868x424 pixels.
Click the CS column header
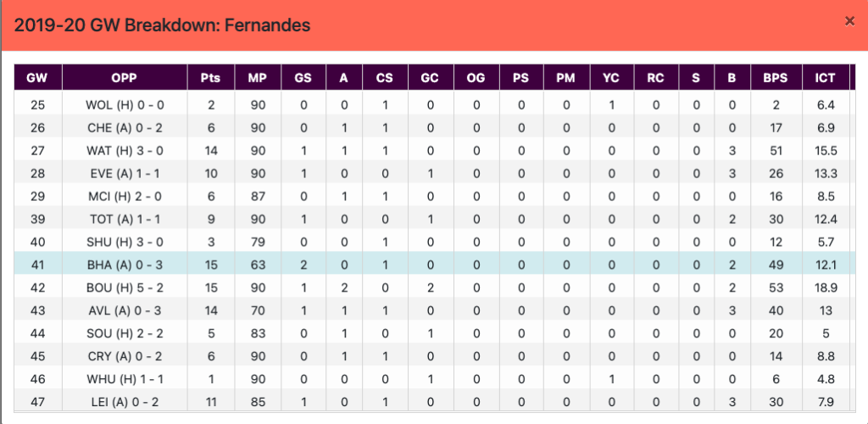point(385,78)
